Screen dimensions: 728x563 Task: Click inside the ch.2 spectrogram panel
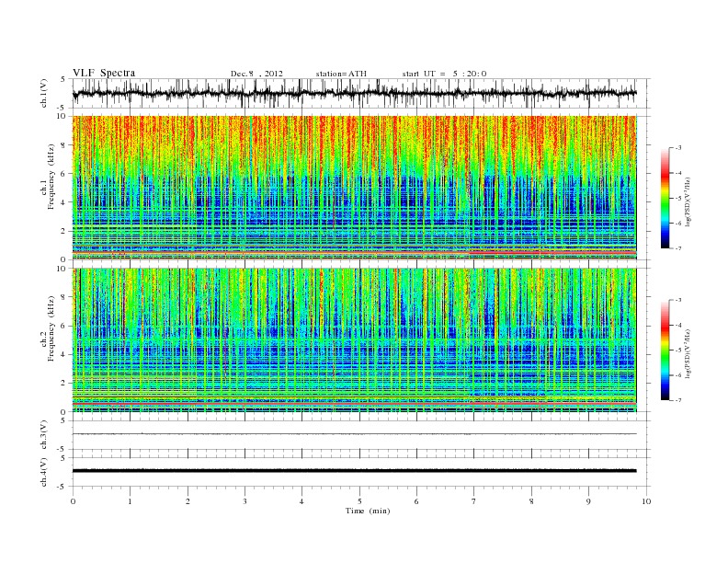click(355, 340)
